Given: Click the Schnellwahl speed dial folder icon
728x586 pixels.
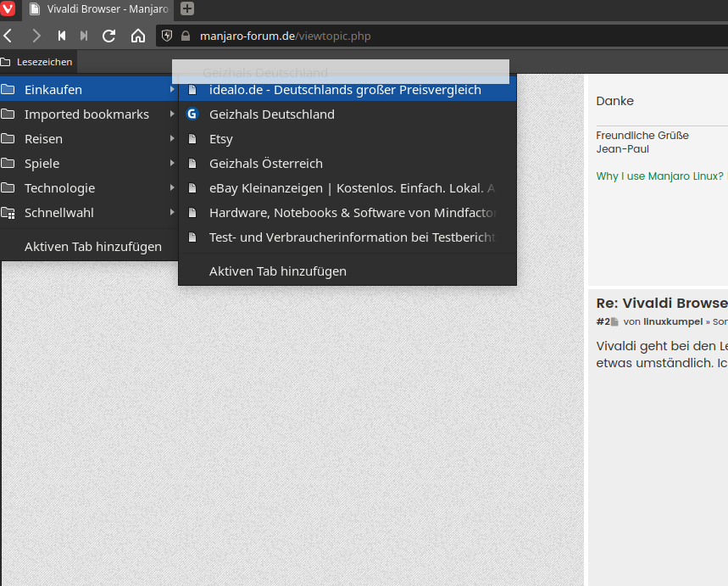Looking at the screenshot, I should click(x=8, y=213).
